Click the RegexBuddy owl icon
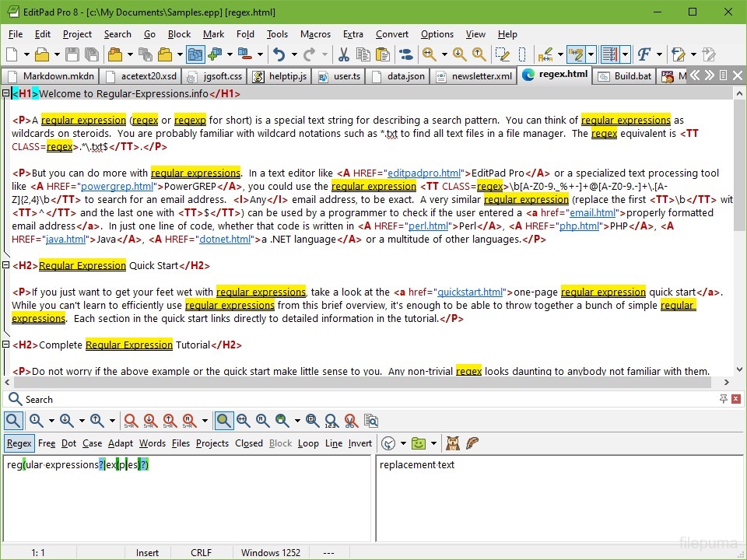 click(452, 443)
